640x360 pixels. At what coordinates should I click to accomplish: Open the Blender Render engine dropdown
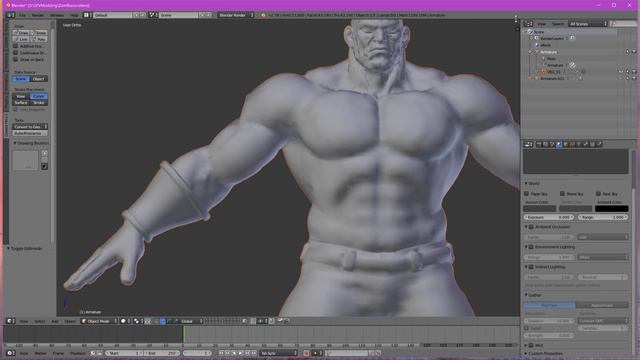coord(236,15)
